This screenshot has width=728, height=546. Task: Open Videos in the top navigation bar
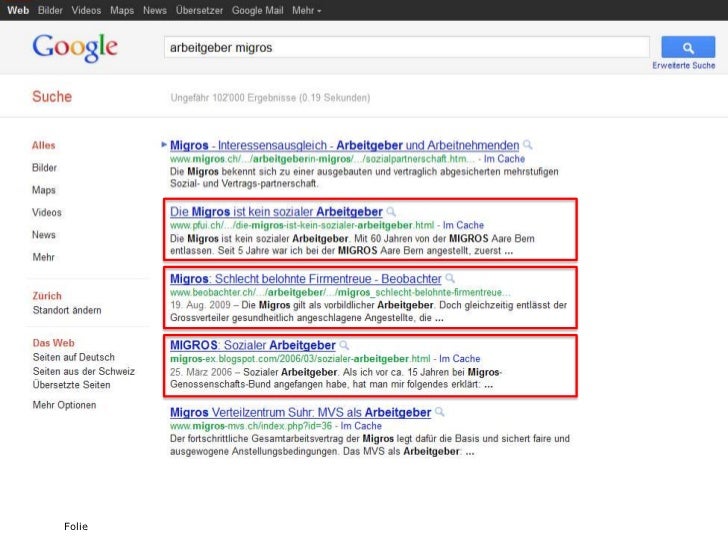[x=86, y=10]
